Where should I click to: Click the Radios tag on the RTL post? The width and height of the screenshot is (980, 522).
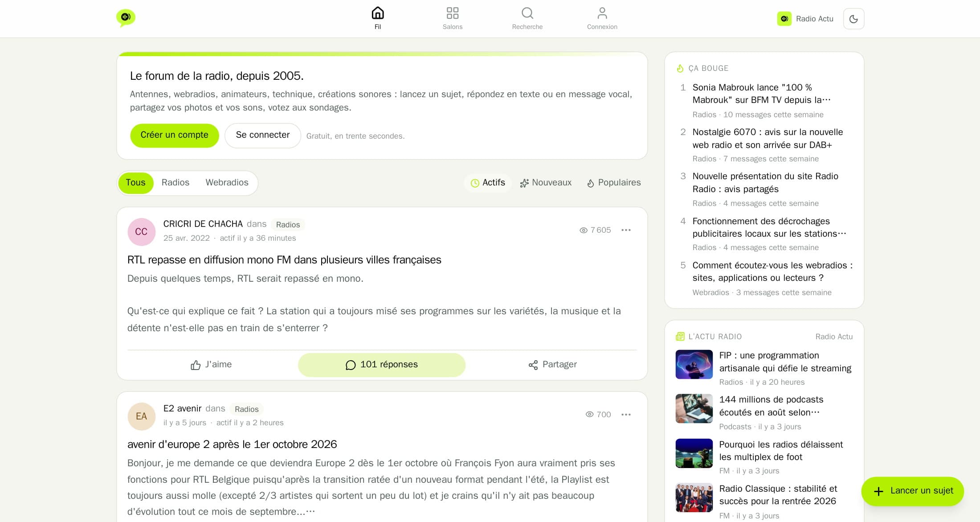[x=288, y=225]
